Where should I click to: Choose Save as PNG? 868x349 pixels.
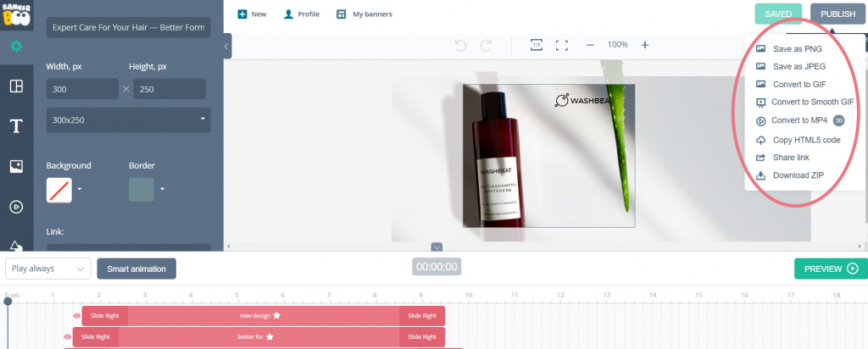tap(797, 48)
